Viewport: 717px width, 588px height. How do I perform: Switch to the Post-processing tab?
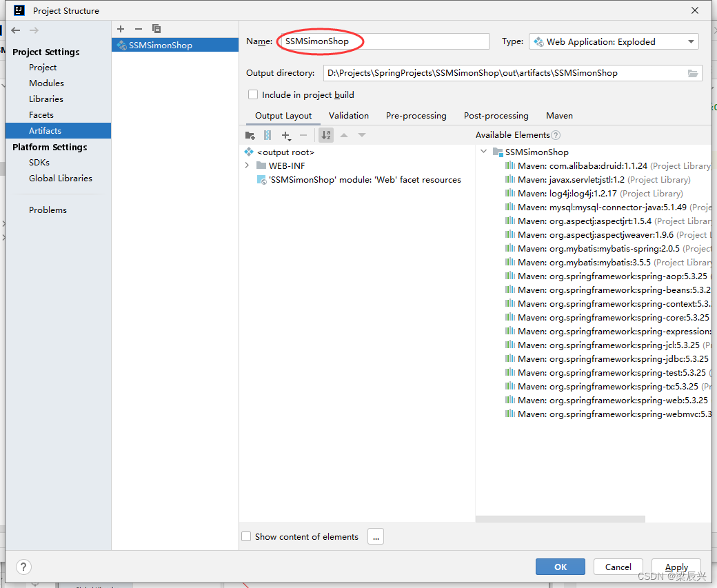click(496, 116)
